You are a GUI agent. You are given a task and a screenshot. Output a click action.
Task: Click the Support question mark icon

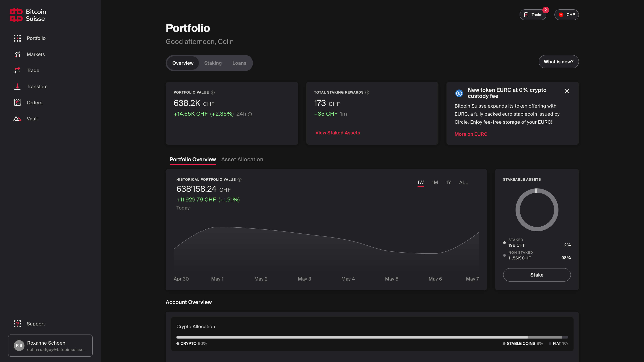click(17, 324)
